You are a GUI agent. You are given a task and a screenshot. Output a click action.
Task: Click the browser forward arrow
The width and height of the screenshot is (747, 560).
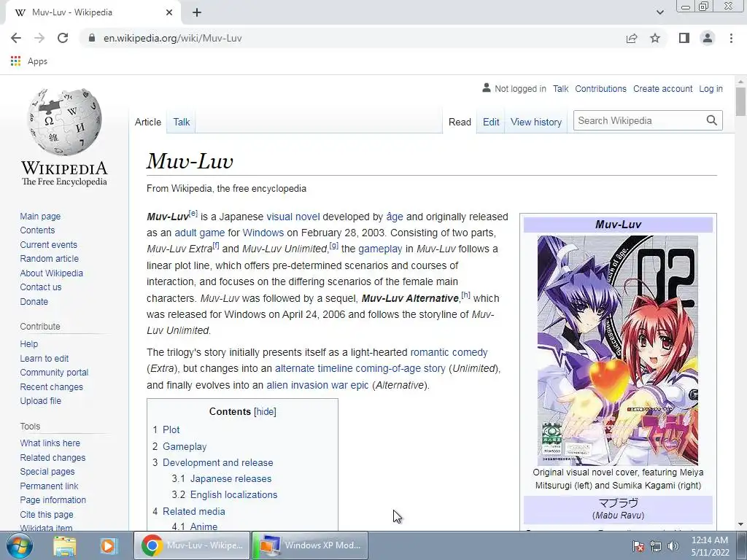(x=39, y=38)
